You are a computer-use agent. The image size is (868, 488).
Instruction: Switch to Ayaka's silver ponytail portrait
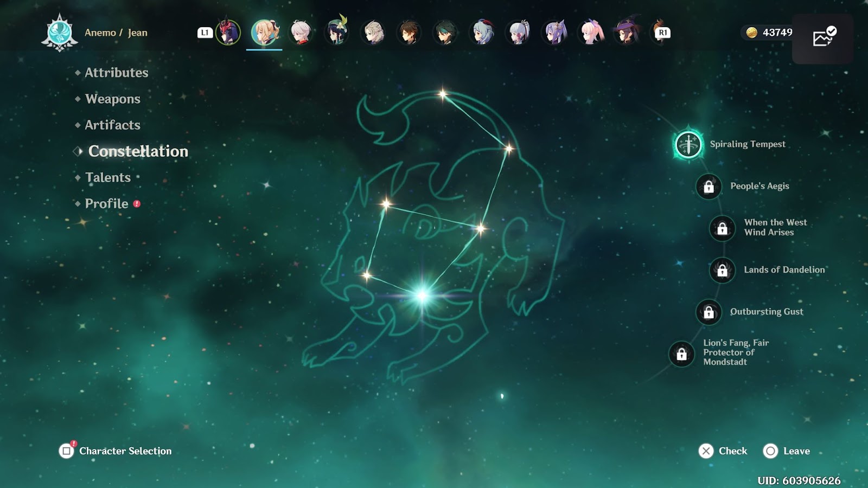click(518, 33)
